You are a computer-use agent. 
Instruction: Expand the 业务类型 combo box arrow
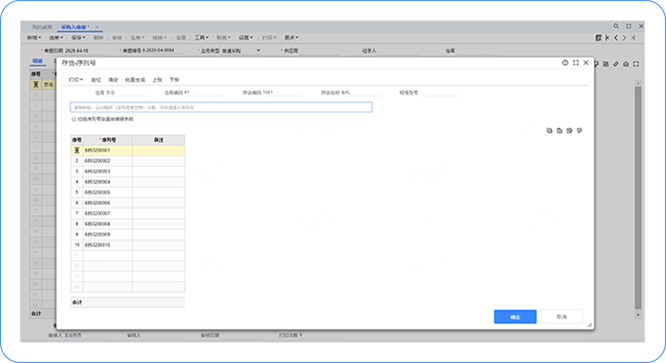click(258, 51)
